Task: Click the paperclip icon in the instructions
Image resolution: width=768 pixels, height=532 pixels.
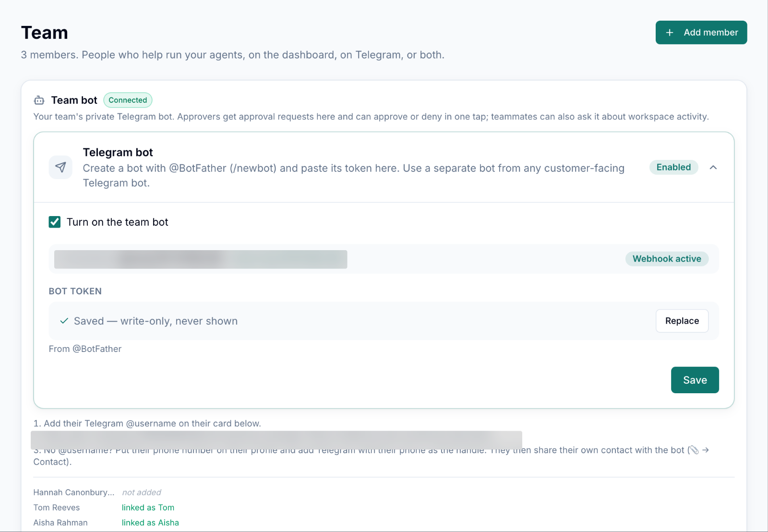Action: tap(694, 450)
